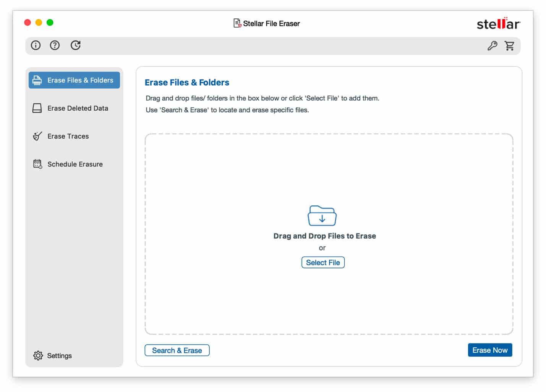Click the Select File button
This screenshot has width=546, height=392.
pos(323,263)
